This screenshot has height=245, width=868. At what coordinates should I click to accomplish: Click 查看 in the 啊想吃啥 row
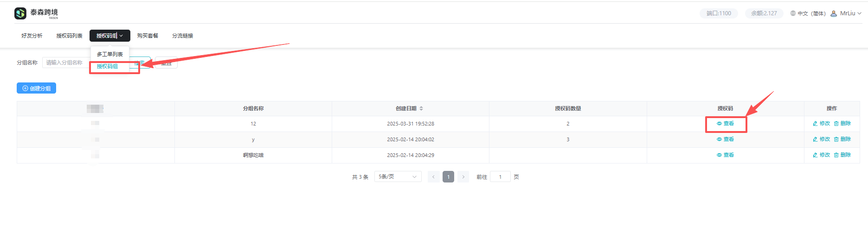pyautogui.click(x=725, y=155)
